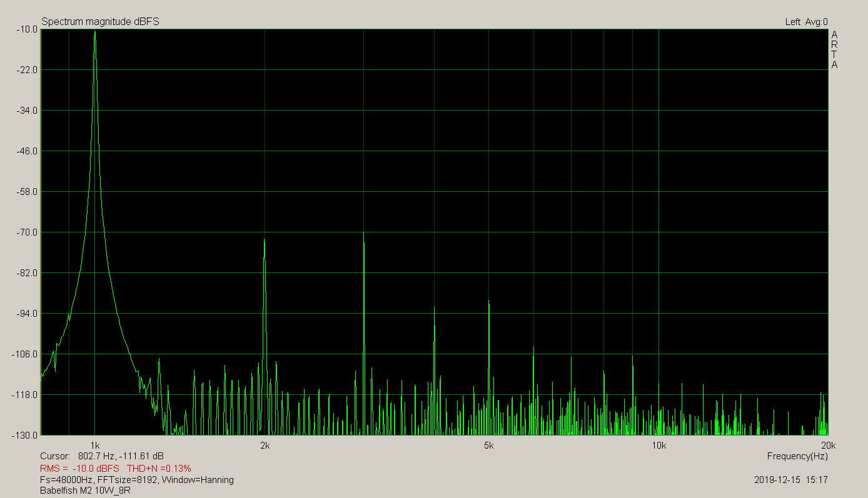Click the Cursor readout '802.7 Hz, -111.61 dB'
This screenshot has width=868, height=498.
coord(121,456)
